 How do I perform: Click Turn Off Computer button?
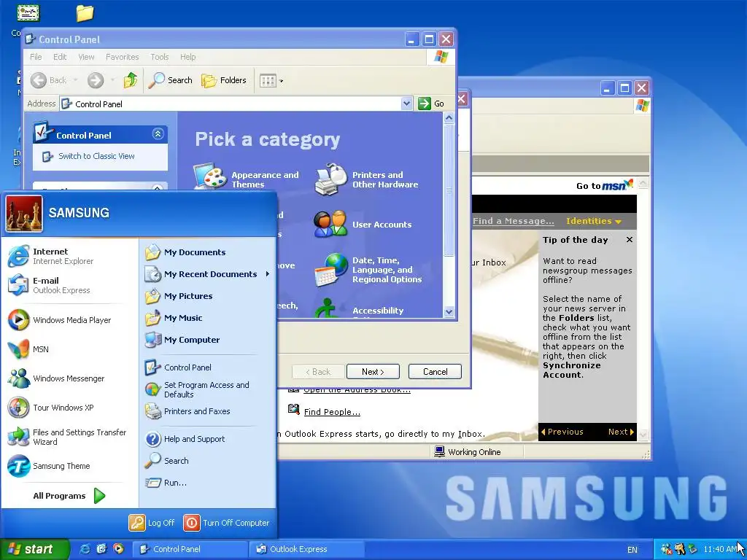(x=227, y=522)
